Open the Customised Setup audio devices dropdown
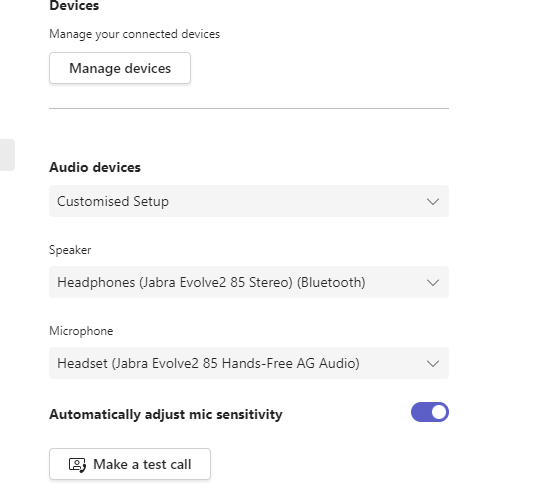543x500 pixels. coord(249,201)
